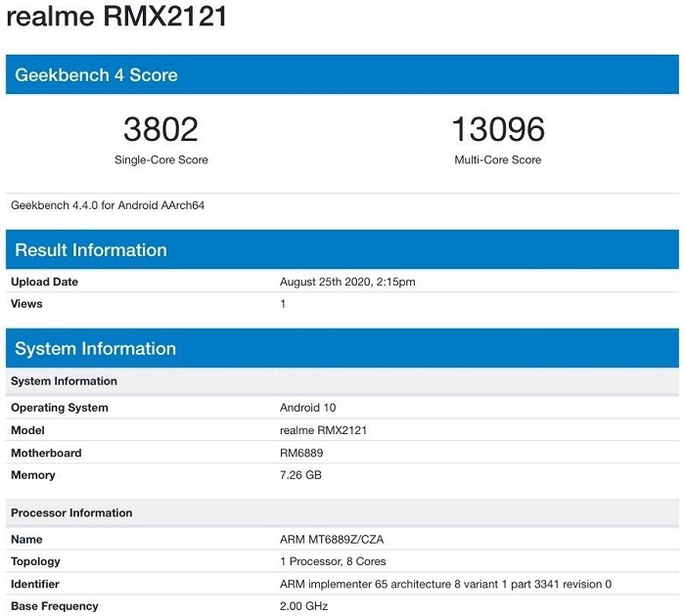The height and width of the screenshot is (616, 685).
Task: Click the Memory value 7.26 GB
Action: pos(300,475)
